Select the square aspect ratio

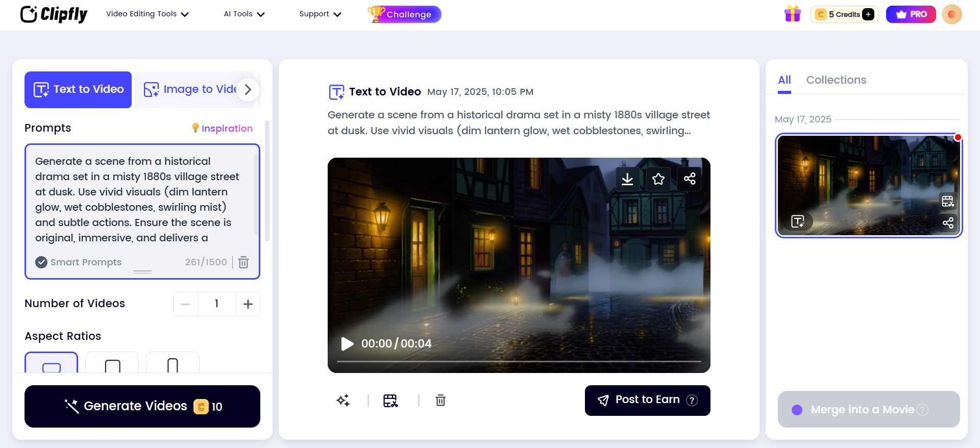coord(112,363)
